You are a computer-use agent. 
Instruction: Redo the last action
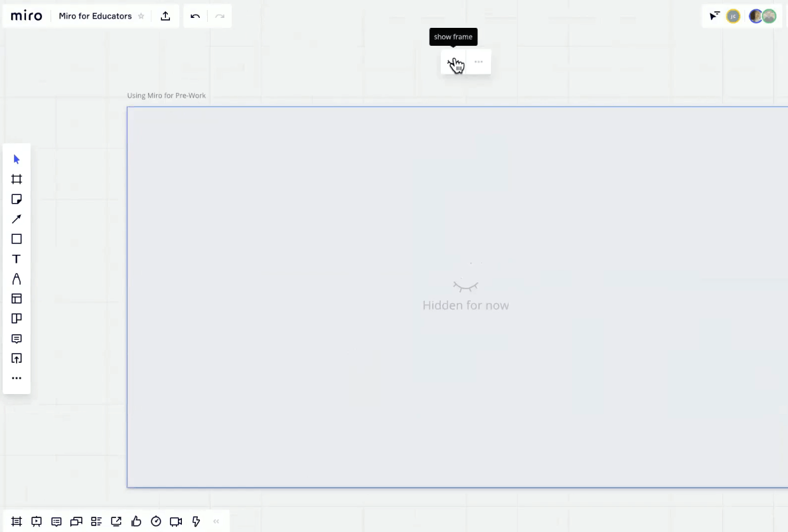tap(220, 16)
